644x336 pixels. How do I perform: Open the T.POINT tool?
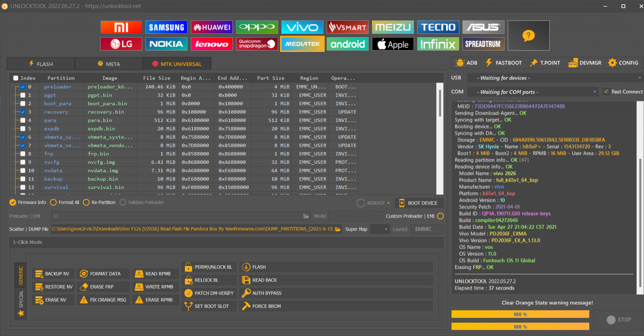click(x=545, y=63)
